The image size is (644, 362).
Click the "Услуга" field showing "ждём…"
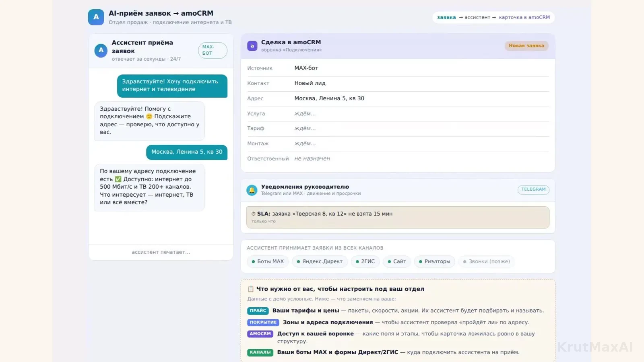[305, 114]
